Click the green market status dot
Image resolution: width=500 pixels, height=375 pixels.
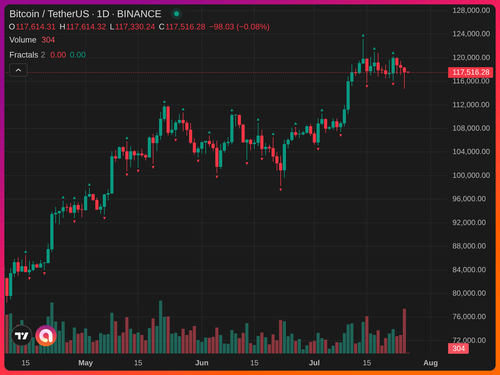tap(177, 14)
